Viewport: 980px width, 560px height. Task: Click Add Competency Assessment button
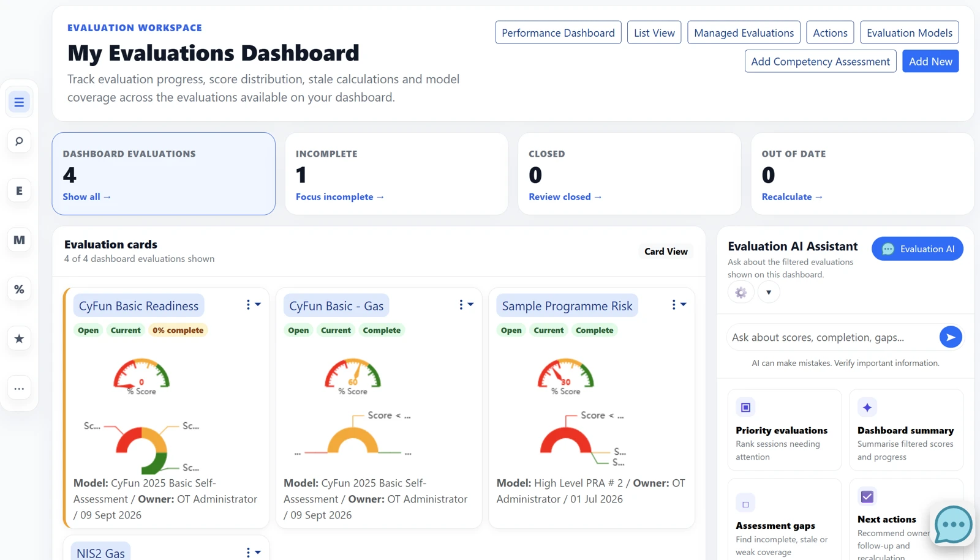point(820,61)
